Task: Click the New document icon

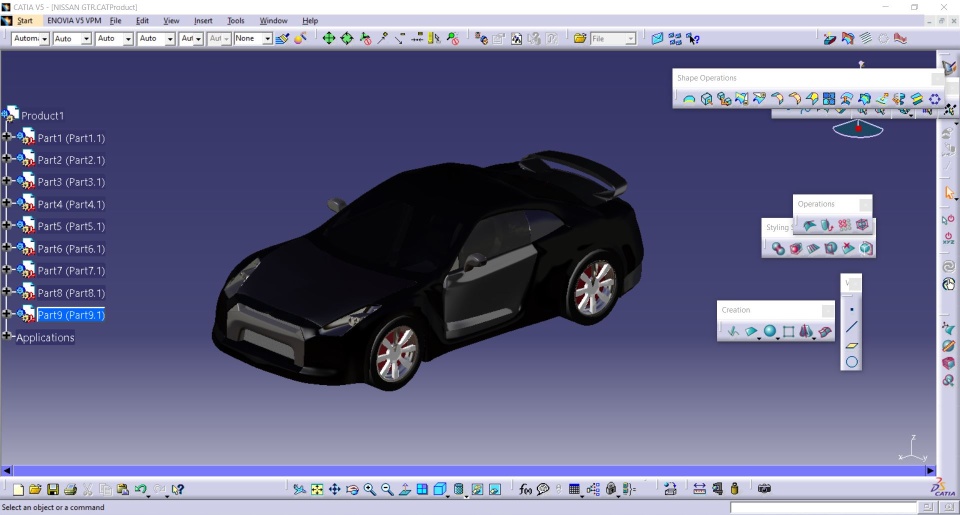Action: tap(18, 489)
